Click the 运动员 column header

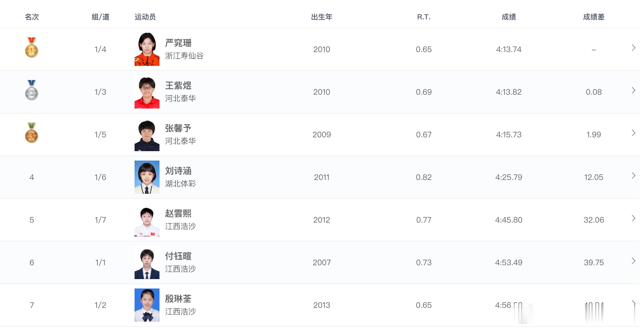[145, 17]
